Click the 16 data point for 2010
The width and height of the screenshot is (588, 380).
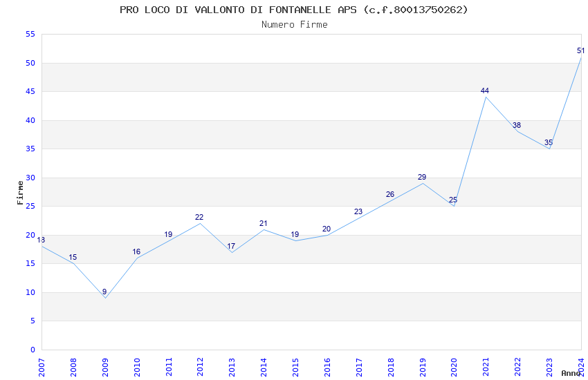pos(136,252)
